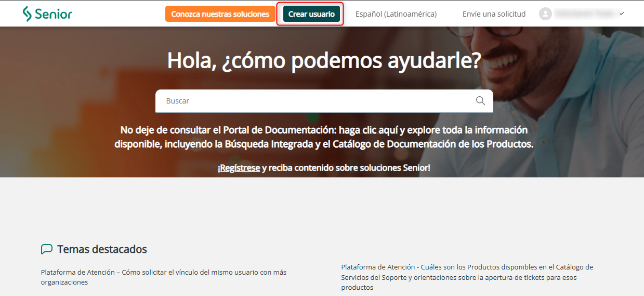Image resolution: width=644 pixels, height=296 pixels.
Task: Click the "Hola, ¿cómo podemos ayudarle?" heading
Action: 324,61
